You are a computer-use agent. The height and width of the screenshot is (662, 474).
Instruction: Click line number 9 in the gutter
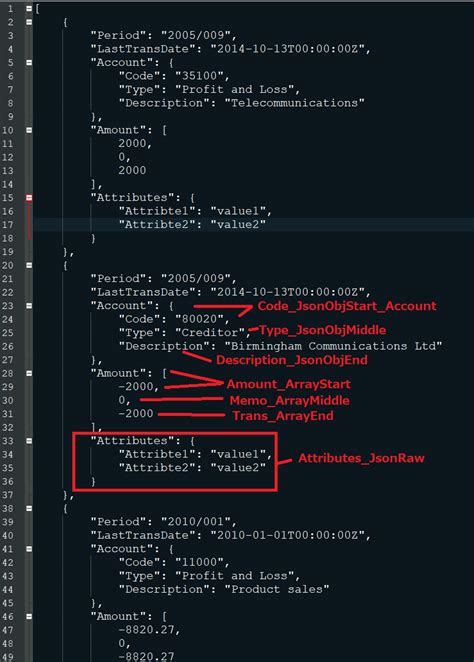pos(11,116)
